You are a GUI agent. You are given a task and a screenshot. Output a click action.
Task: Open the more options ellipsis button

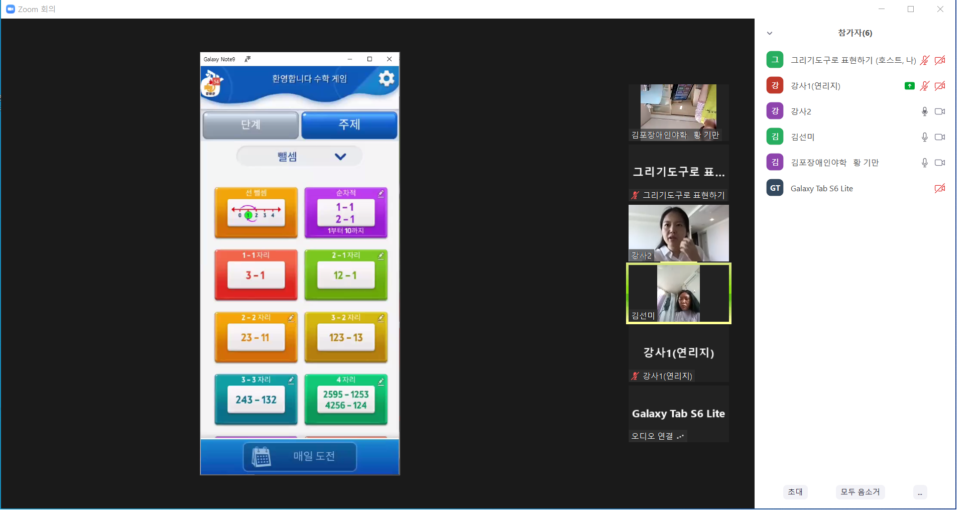(920, 492)
